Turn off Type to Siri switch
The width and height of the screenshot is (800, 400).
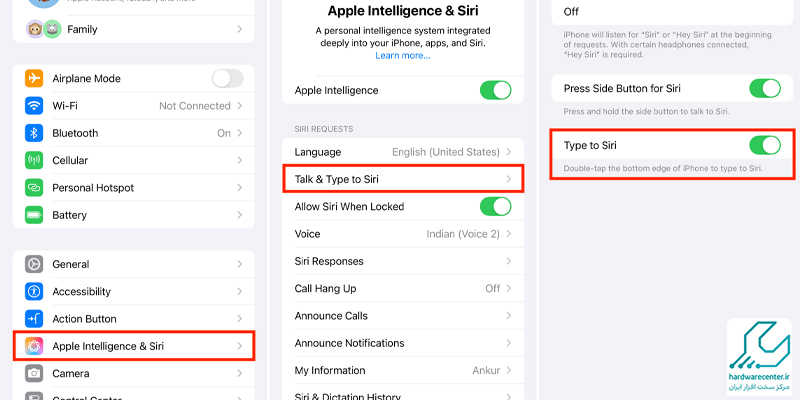point(764,145)
